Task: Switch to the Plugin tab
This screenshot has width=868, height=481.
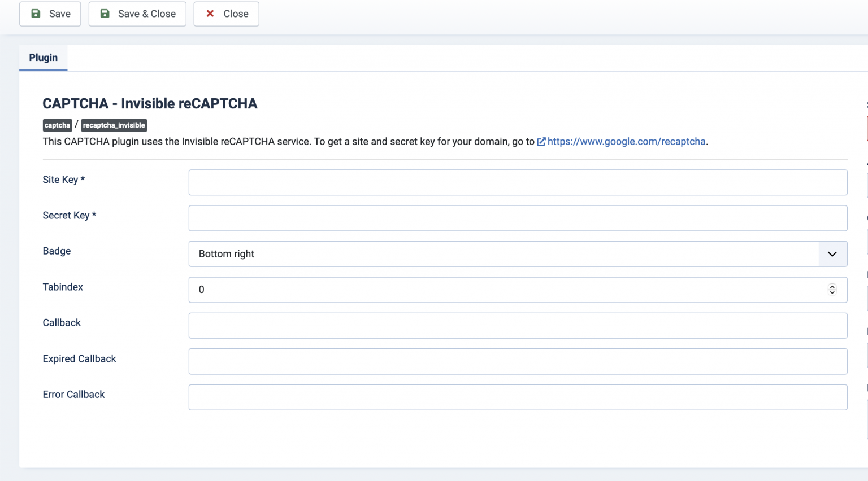Action: [x=43, y=57]
